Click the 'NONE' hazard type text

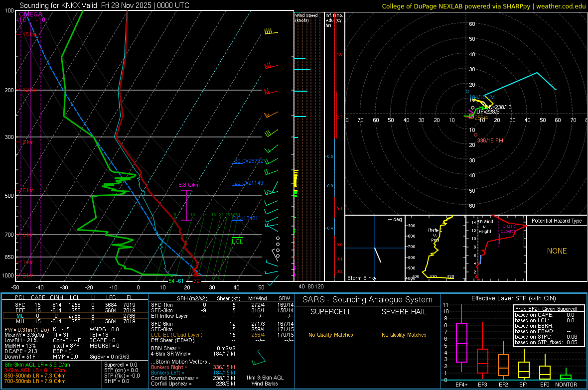557,251
